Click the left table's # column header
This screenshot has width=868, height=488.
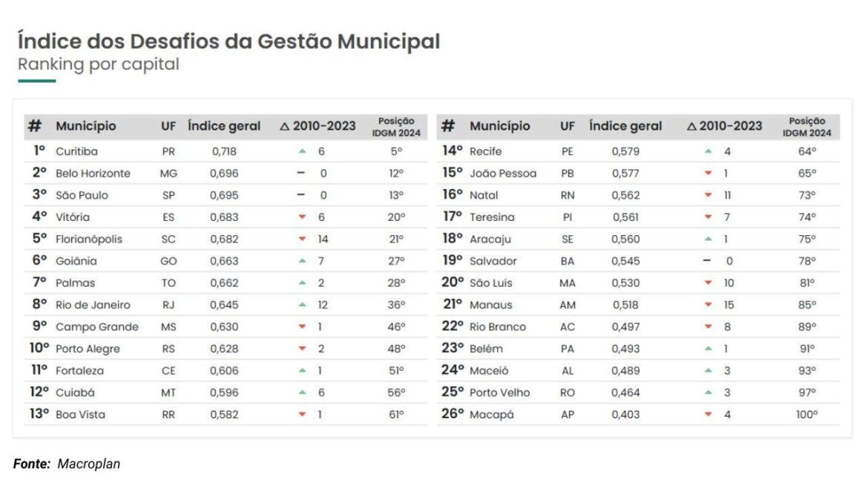pos(35,126)
